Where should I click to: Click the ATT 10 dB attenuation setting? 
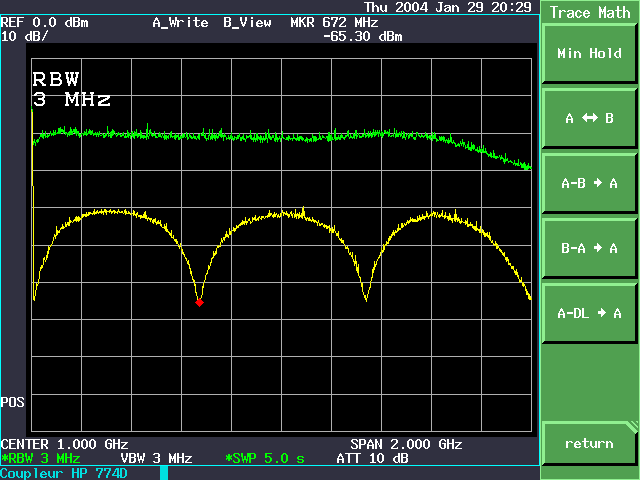pos(372,458)
